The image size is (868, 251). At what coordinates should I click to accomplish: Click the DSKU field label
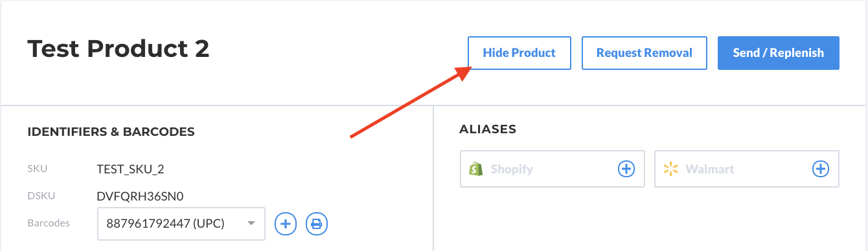click(39, 196)
